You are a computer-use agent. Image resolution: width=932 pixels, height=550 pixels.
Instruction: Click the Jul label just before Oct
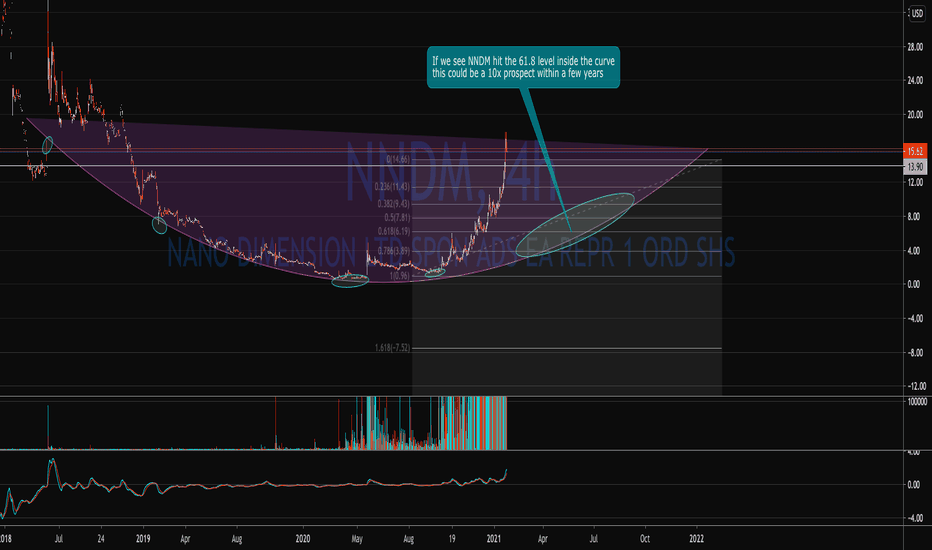pyautogui.click(x=593, y=539)
